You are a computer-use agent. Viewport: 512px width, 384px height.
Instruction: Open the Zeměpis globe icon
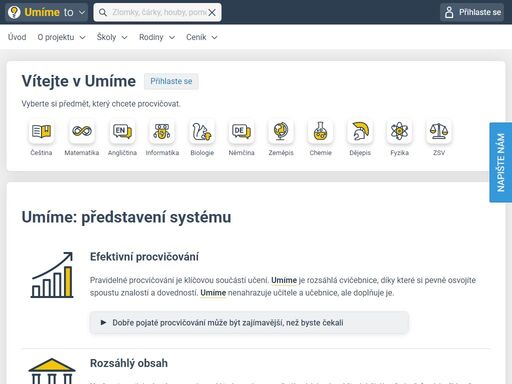pos(281,131)
